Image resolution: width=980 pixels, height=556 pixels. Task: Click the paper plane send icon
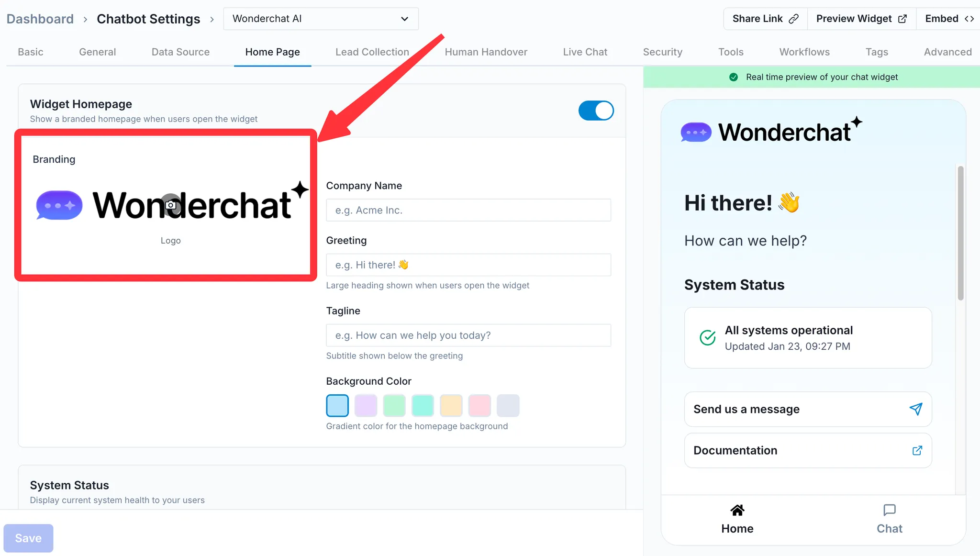click(x=916, y=409)
